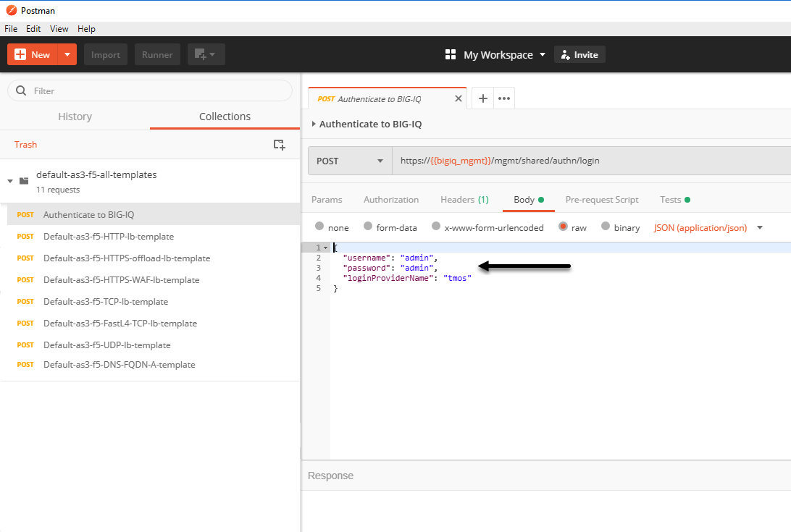The height and width of the screenshot is (532, 791).
Task: Create a new collection icon
Action: click(x=279, y=145)
